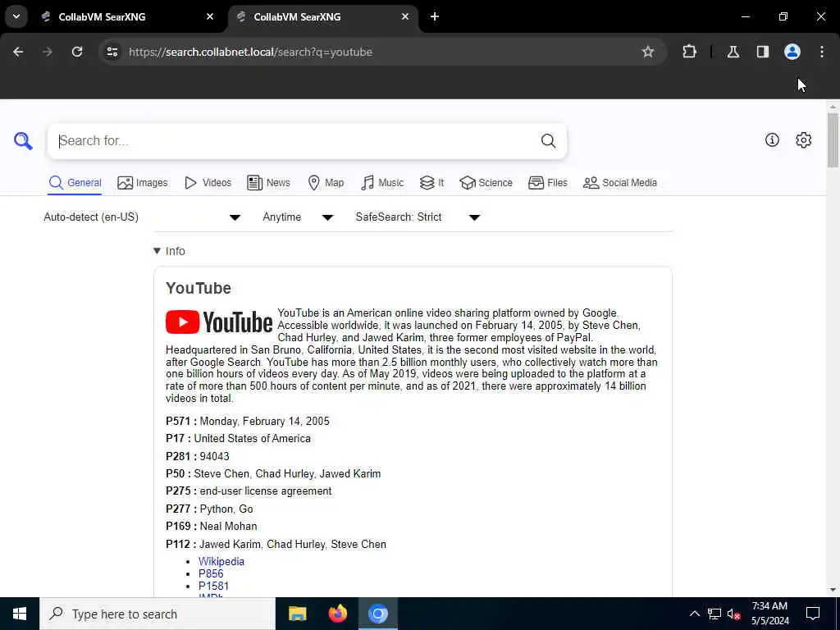
Task: Open the P856 link
Action: [x=211, y=573]
